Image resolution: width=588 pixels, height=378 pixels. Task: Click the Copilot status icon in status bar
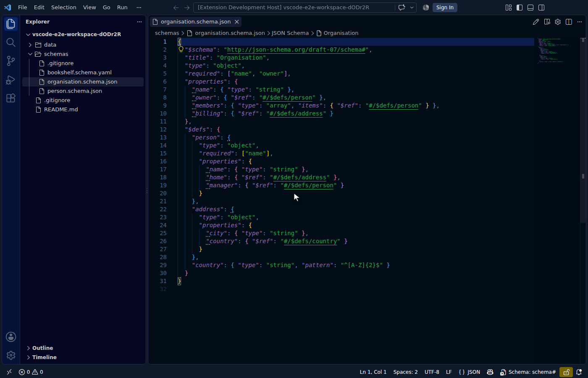click(x=490, y=372)
